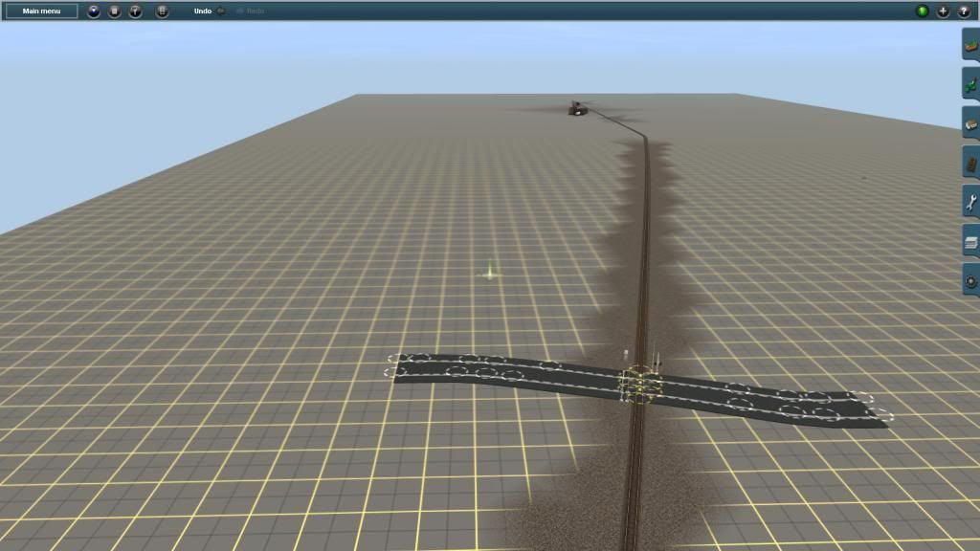
Task: Open the Topology tools tab
Action: coord(970,45)
